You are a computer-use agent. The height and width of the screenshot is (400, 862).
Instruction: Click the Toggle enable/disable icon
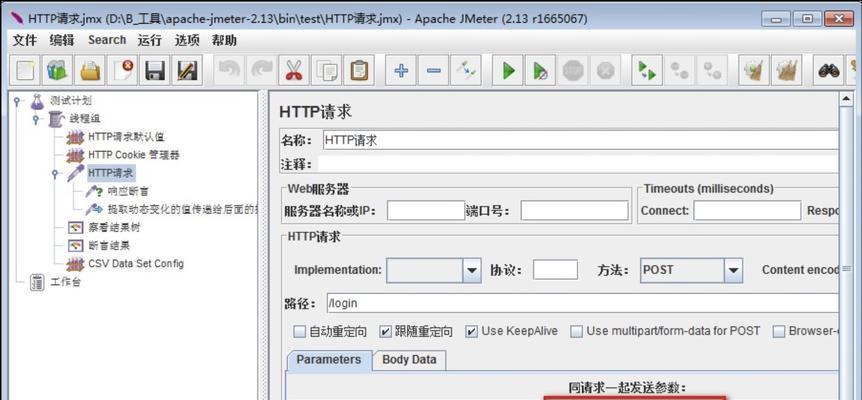(466, 70)
